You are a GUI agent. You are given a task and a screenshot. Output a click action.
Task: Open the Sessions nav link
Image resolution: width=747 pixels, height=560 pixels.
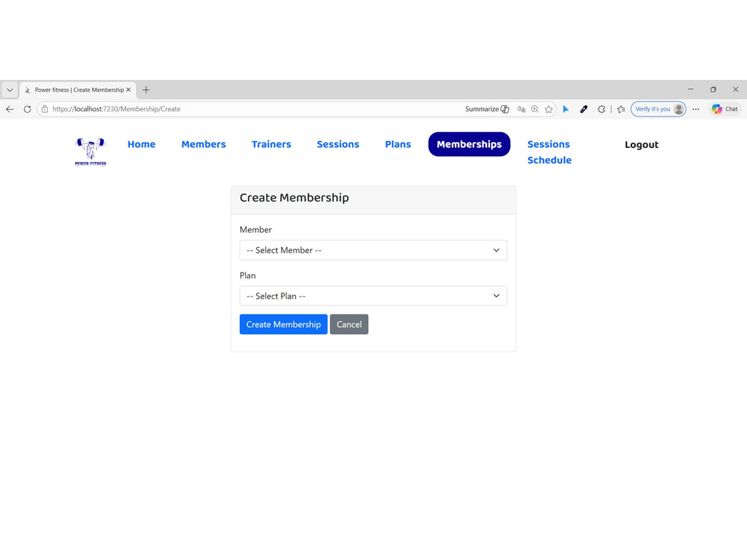pyautogui.click(x=338, y=144)
